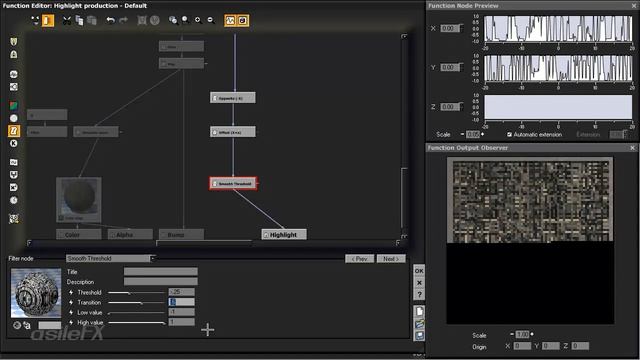Toggle the Function Output Observer toolbar icon

[x=243, y=20]
